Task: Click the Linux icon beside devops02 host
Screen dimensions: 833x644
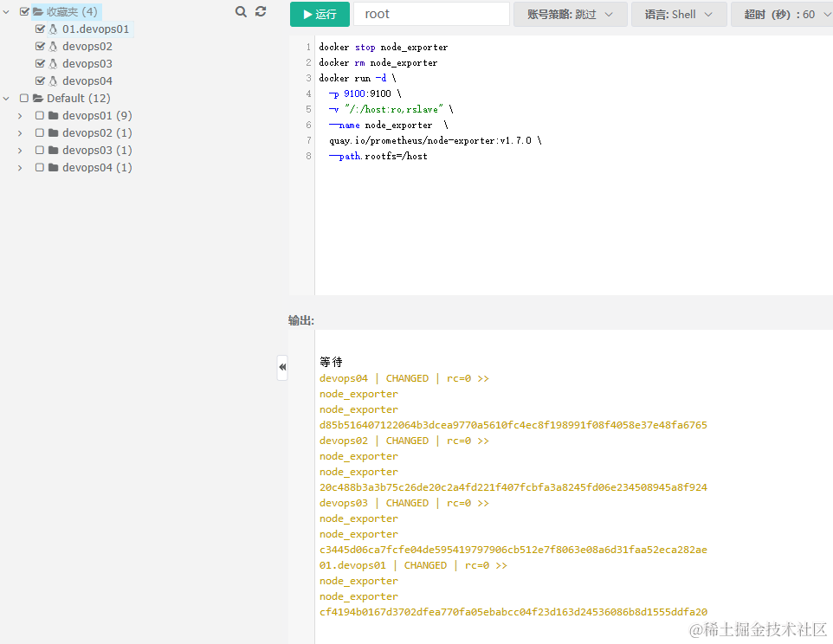Action: (x=53, y=47)
